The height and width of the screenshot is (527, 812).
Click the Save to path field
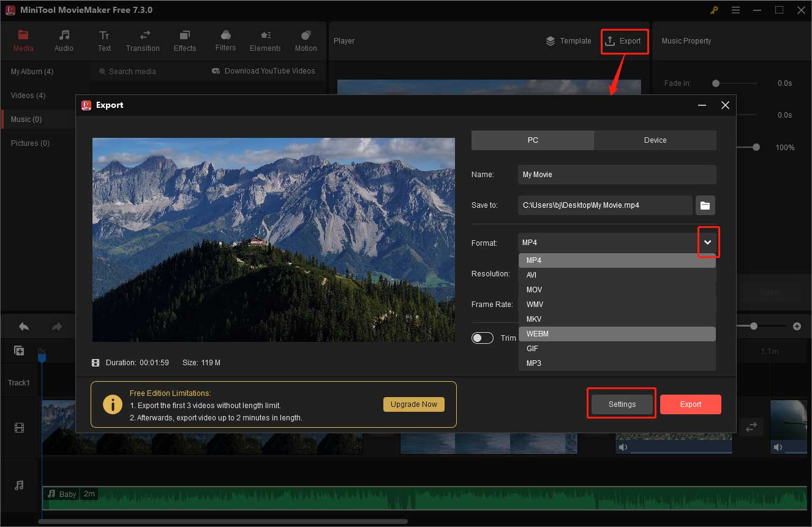pos(605,205)
